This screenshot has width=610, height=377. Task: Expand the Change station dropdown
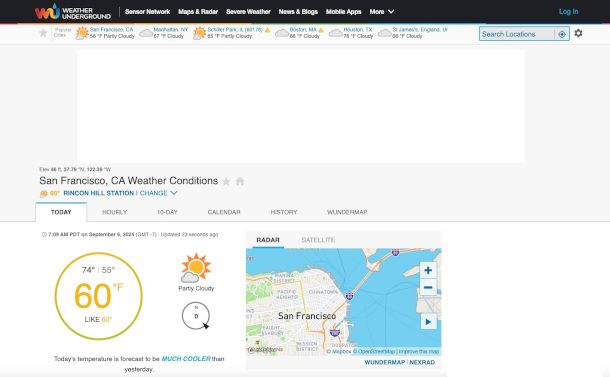click(x=158, y=193)
